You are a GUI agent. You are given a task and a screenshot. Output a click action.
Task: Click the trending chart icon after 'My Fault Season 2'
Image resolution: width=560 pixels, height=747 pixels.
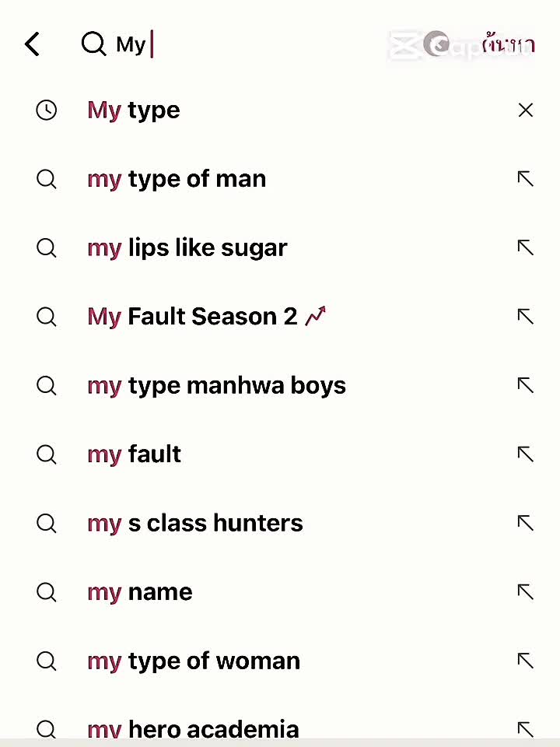point(316,316)
